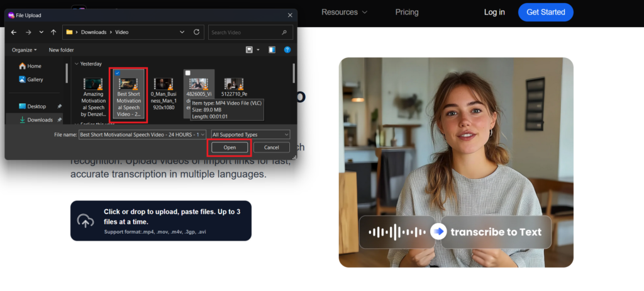Refresh the Video folder listing
The image size is (644, 291).
coord(197,32)
